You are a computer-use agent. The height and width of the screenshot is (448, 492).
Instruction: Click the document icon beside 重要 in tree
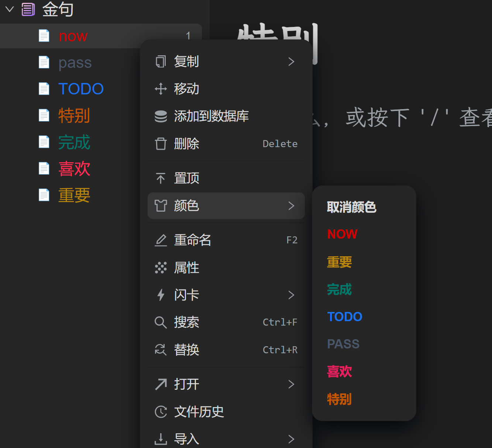point(44,195)
